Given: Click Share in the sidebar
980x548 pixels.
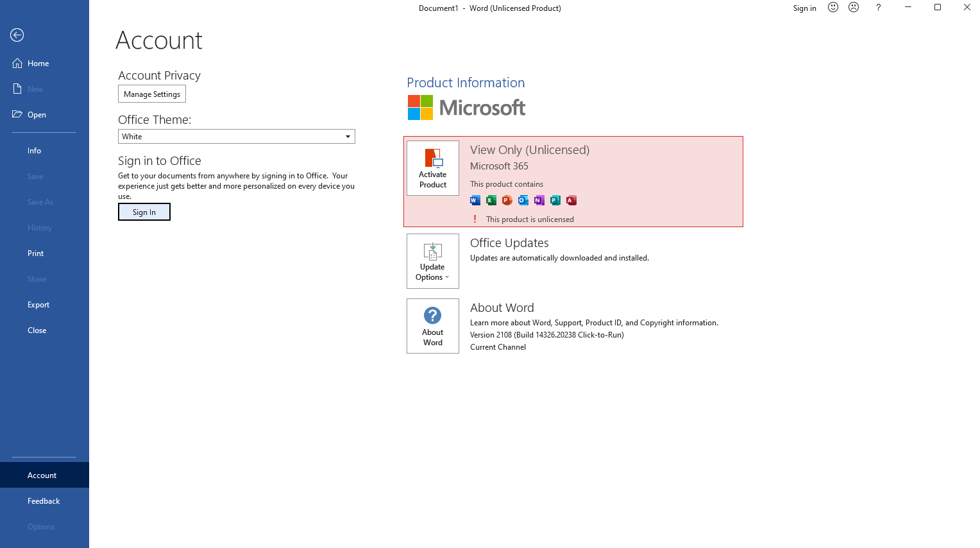Looking at the screenshot, I should pyautogui.click(x=44, y=279).
